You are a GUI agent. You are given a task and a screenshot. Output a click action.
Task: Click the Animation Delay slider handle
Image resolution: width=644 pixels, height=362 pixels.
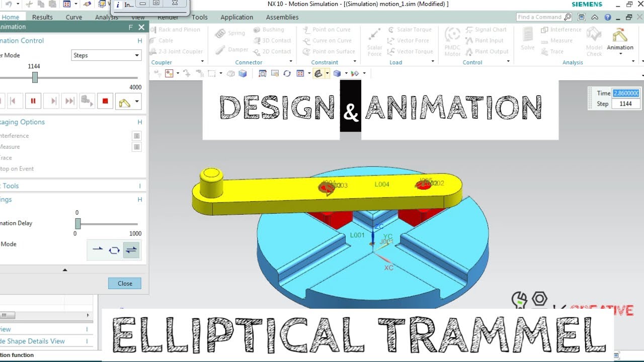coord(78,224)
